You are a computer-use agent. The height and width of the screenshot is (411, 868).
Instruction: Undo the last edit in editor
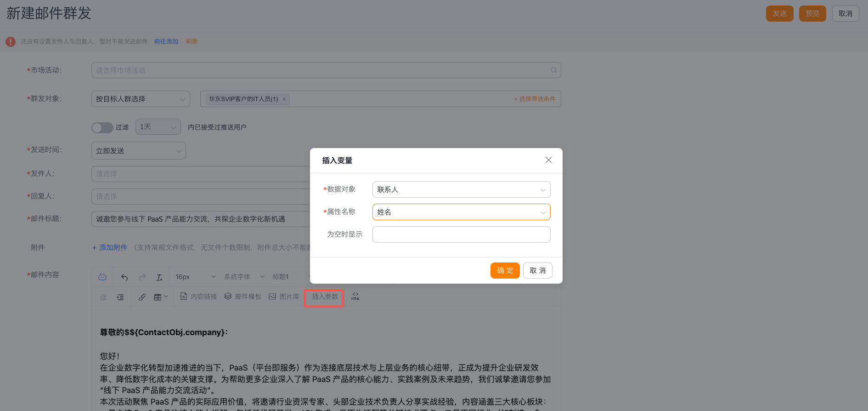[124, 277]
